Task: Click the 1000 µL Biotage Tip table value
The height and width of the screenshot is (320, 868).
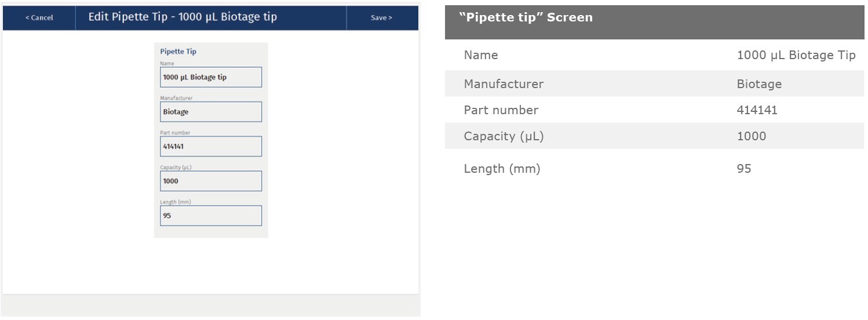Action: pyautogui.click(x=796, y=56)
